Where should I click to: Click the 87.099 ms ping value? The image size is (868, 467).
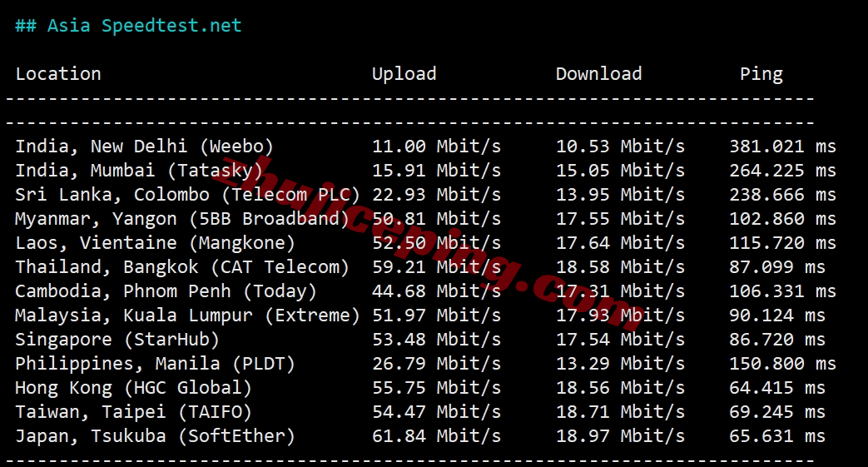tap(777, 267)
